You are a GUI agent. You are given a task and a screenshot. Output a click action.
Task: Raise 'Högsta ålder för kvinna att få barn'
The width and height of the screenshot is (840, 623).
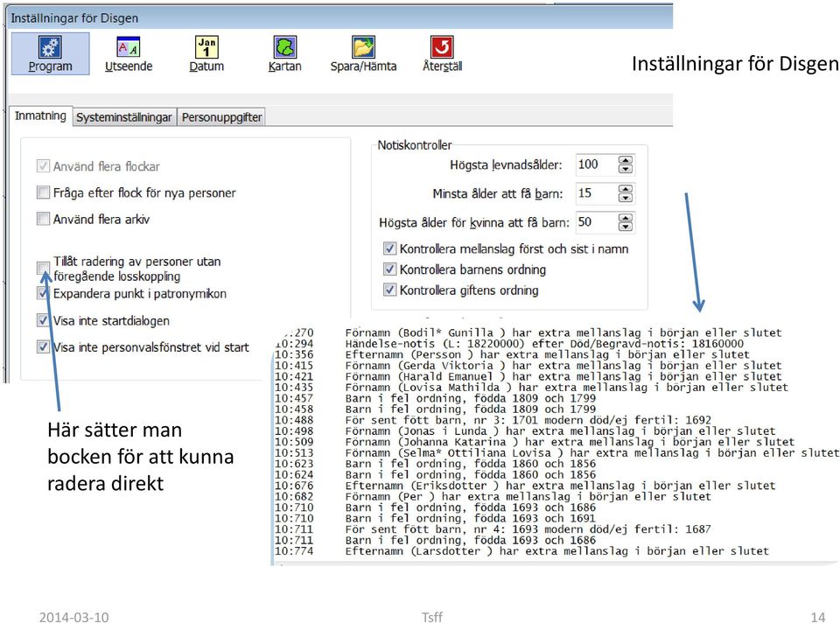tap(625, 218)
